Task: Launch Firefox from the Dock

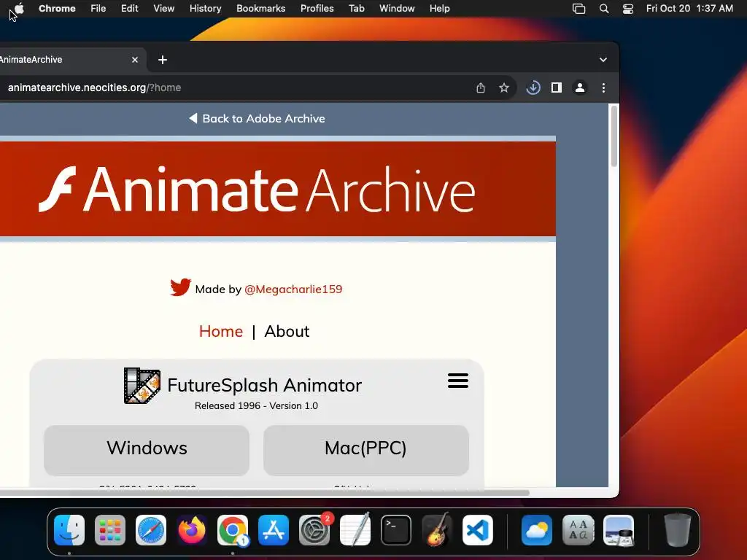Action: [x=192, y=530]
